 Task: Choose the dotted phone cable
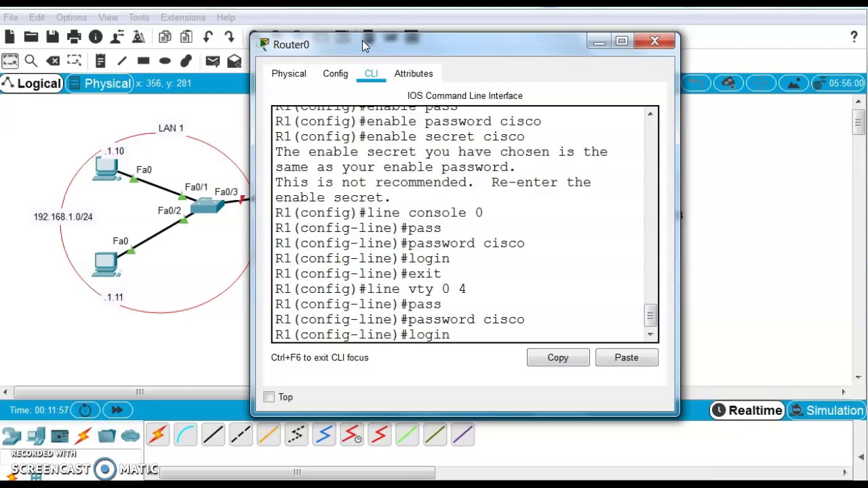[x=296, y=434]
